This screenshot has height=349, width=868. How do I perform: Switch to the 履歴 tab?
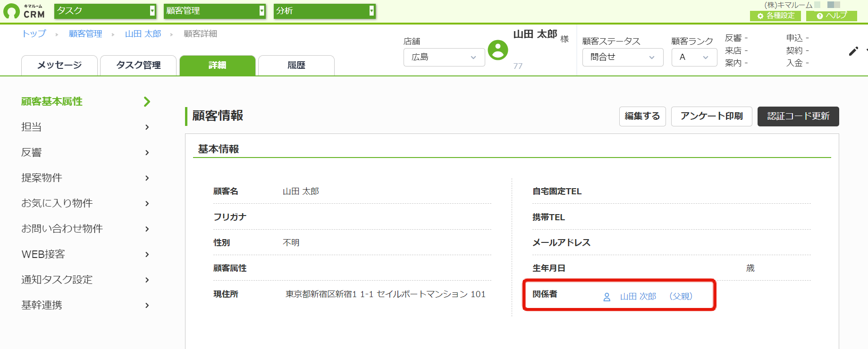click(296, 66)
